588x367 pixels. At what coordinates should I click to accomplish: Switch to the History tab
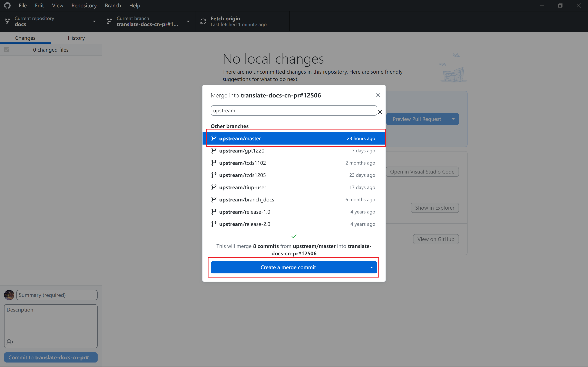pos(76,38)
